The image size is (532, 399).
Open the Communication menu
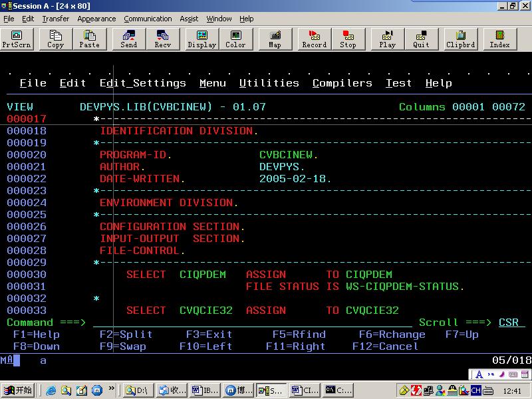148,19
